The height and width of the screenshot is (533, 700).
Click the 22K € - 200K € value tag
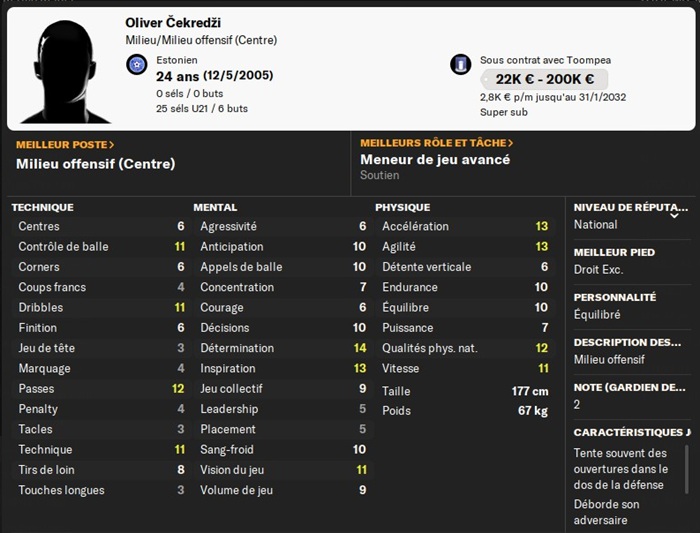click(544, 79)
